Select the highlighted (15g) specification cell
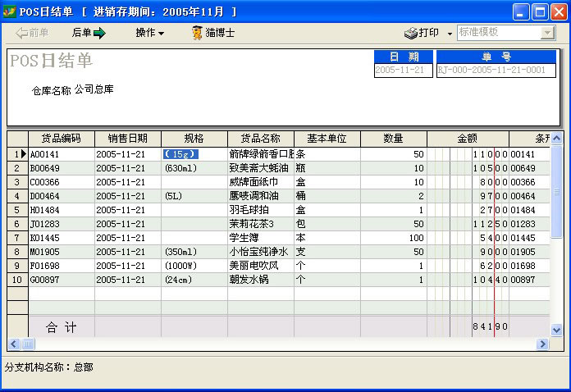This screenshot has height=392, width=571. point(180,154)
